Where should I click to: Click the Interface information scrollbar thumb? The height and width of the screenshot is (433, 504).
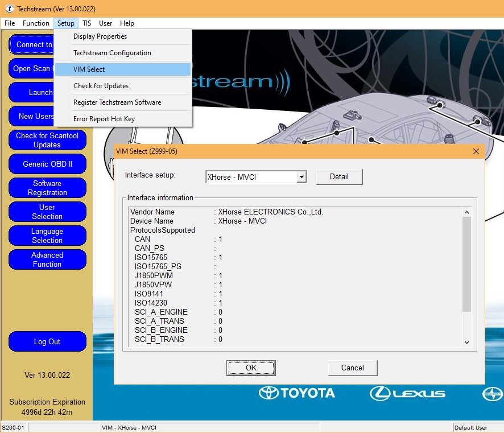point(466,264)
